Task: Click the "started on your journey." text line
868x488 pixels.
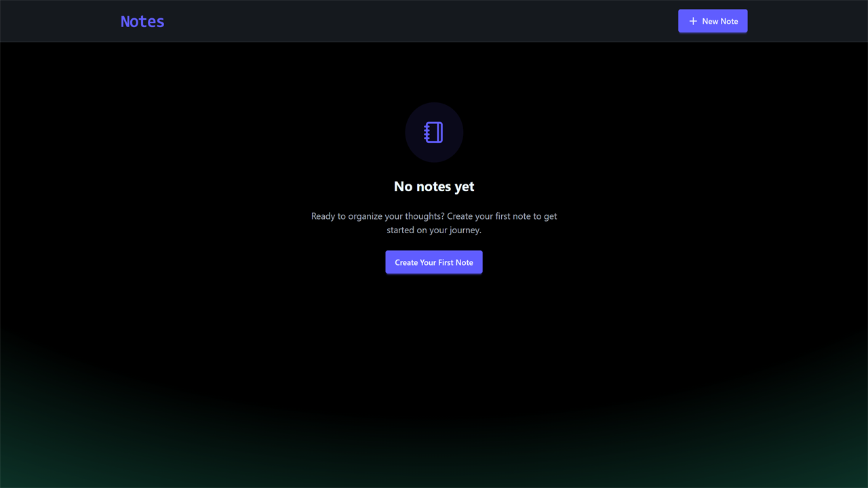Action: 434,230
